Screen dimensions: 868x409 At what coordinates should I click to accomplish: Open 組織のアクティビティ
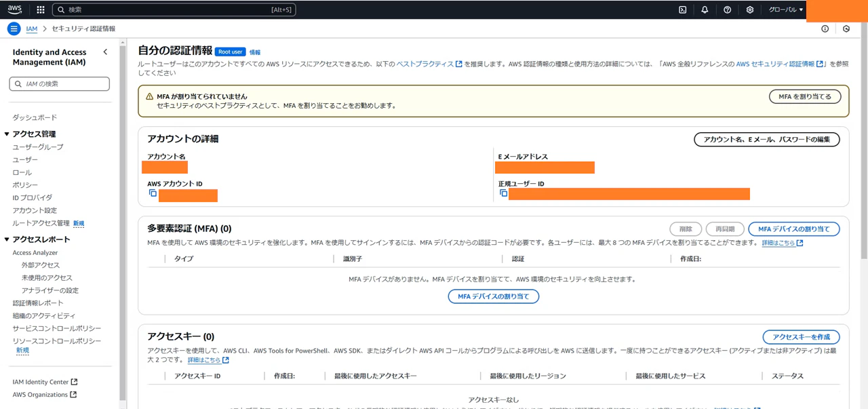tap(44, 316)
